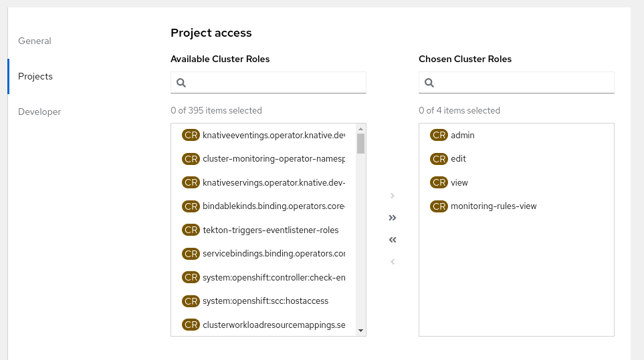Click the remove selected single left arrow
Screen dimensions: 644x360
coord(393,262)
